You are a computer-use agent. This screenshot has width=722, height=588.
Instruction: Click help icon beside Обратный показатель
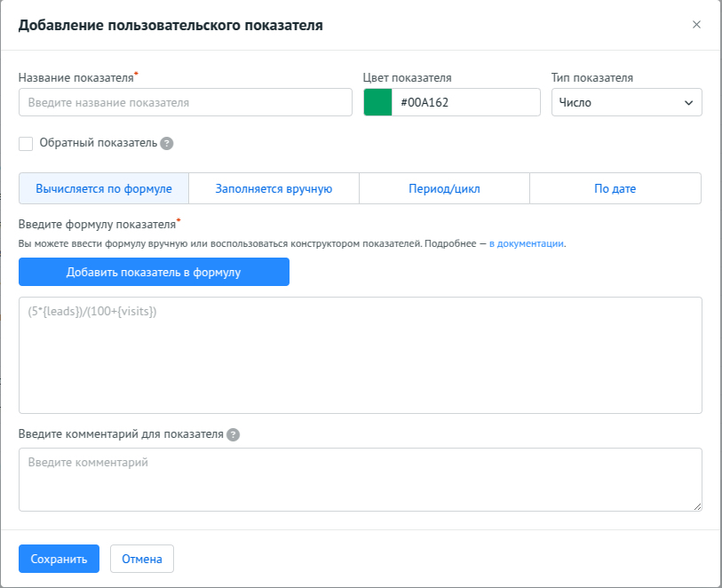(167, 143)
